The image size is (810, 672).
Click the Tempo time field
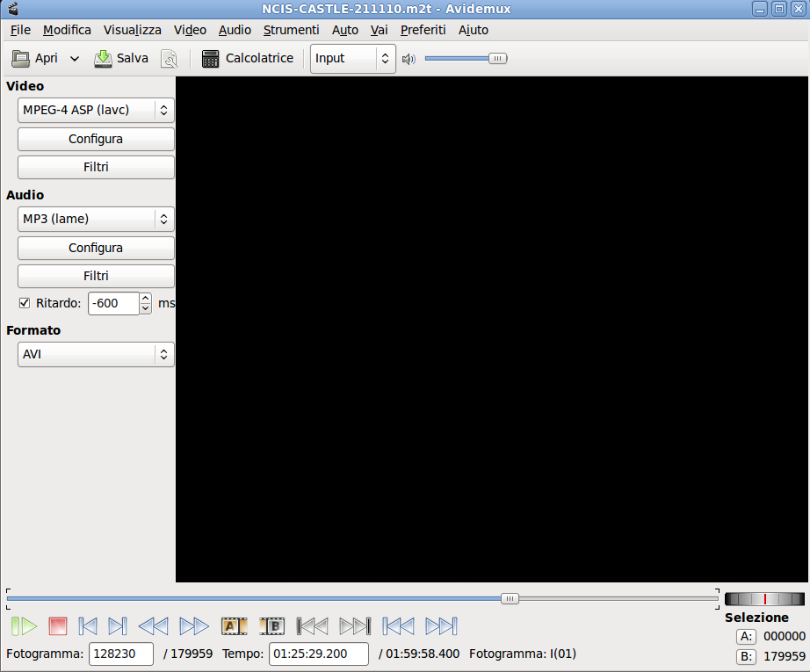[x=319, y=654]
